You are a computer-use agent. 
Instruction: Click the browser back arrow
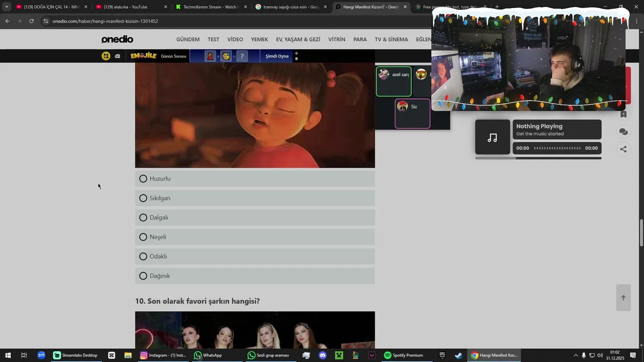tap(7, 21)
